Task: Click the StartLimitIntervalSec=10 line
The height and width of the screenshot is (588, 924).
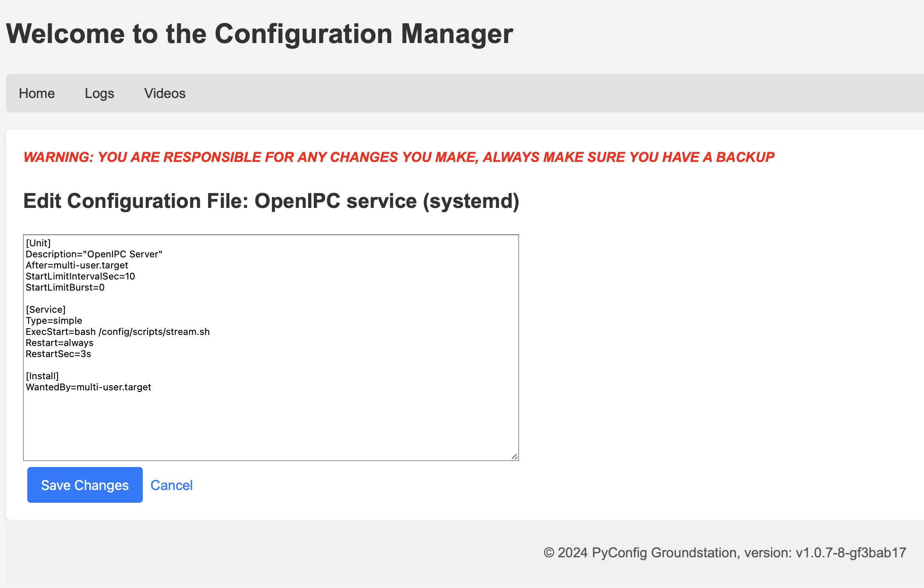Action: tap(80, 276)
